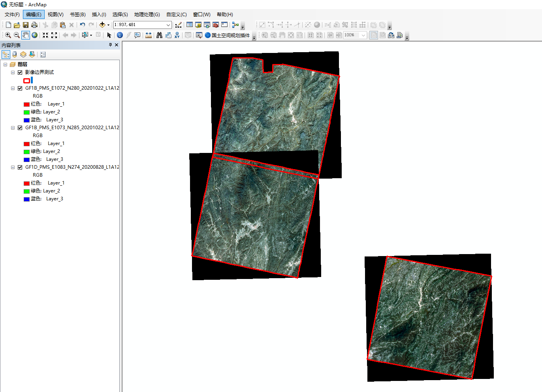
Task: Toggle visibility of GF1B_PMS_E1073_N285 layer
Action: pos(20,128)
